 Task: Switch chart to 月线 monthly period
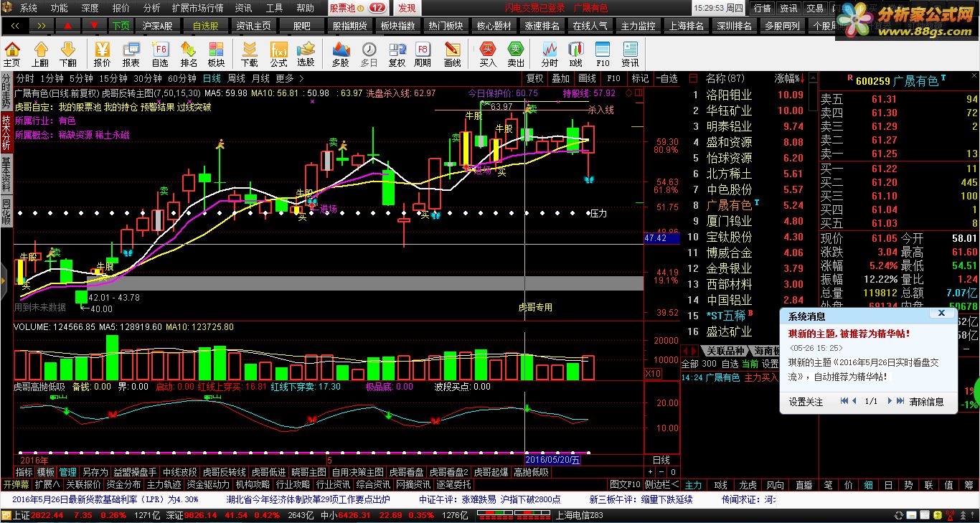pyautogui.click(x=260, y=78)
